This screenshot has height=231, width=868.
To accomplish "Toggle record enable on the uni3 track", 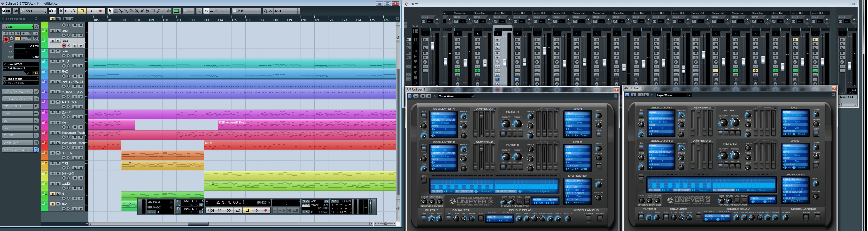I will pos(64,46).
